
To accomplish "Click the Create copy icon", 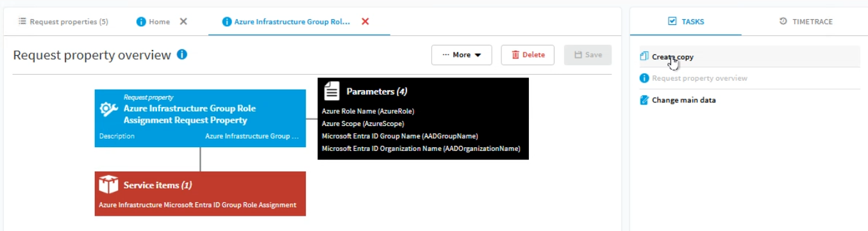I will (644, 56).
